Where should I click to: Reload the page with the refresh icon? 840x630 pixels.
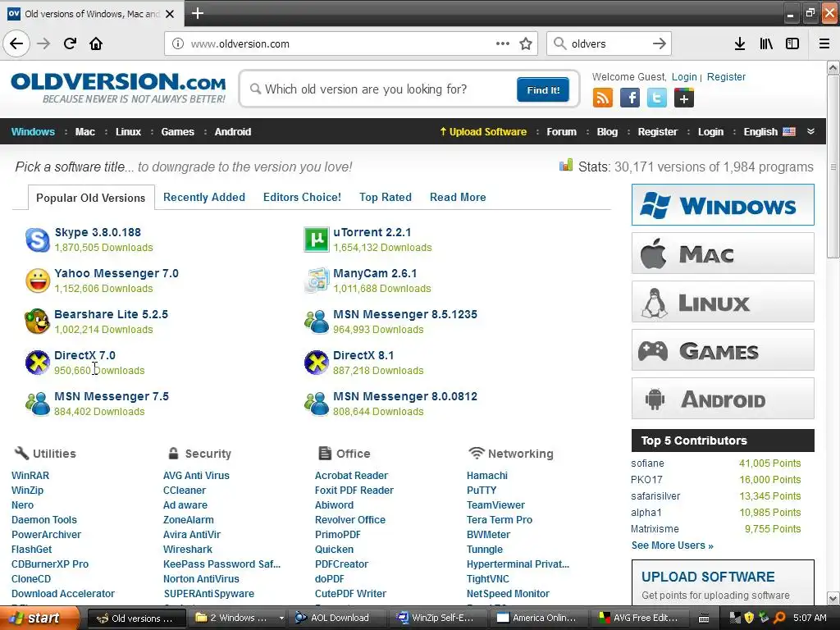pyautogui.click(x=70, y=43)
